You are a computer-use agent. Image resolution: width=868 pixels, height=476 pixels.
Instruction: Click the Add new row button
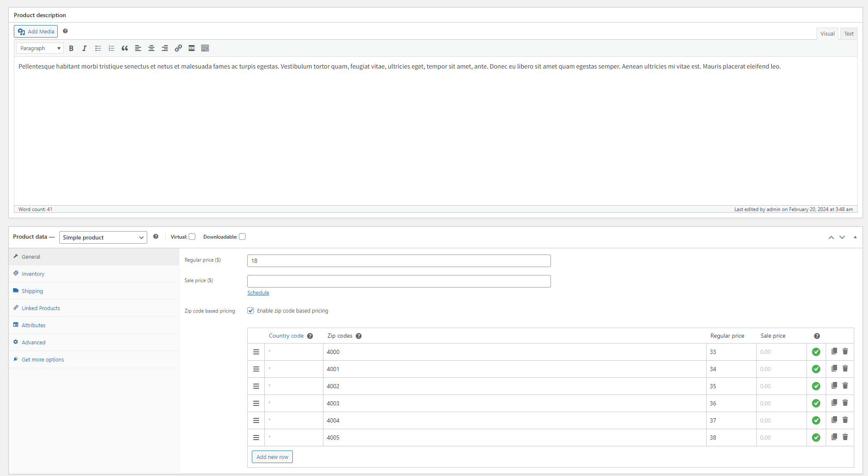(272, 457)
